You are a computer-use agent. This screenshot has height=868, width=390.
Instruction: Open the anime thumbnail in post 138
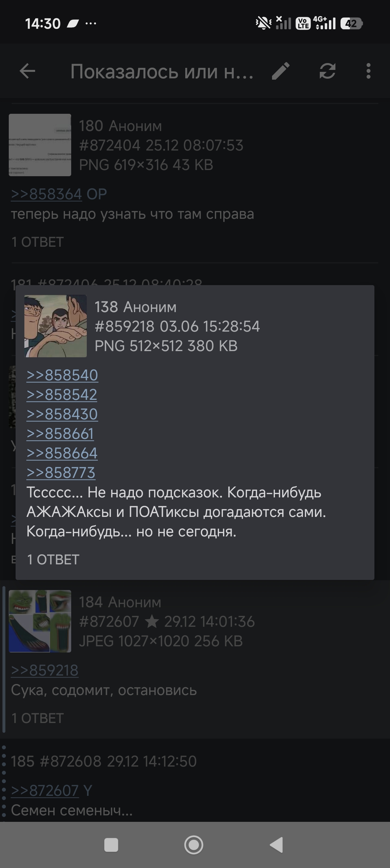tap(55, 326)
